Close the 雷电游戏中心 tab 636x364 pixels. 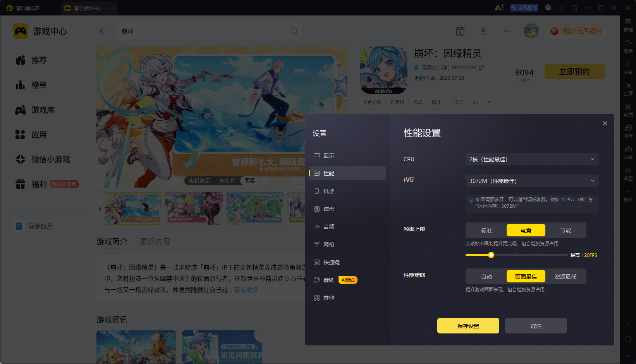point(112,8)
